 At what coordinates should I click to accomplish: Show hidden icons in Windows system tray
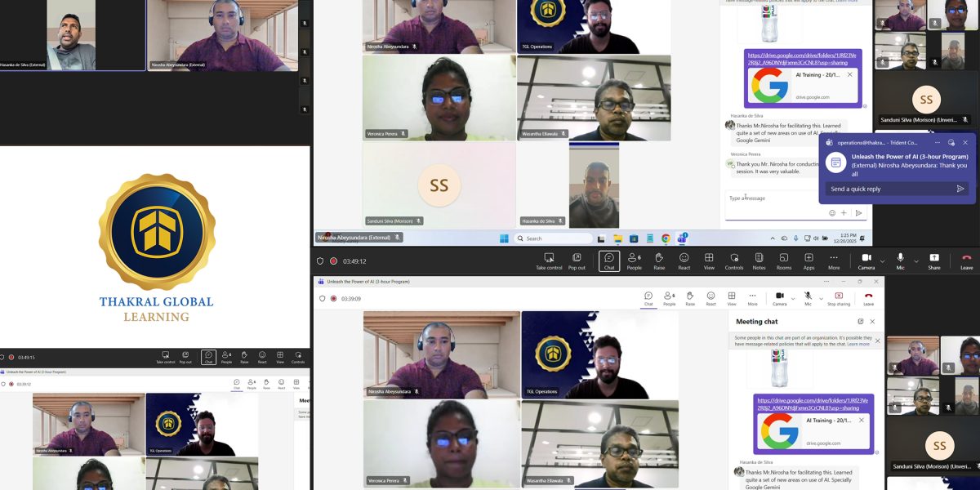pos(772,238)
